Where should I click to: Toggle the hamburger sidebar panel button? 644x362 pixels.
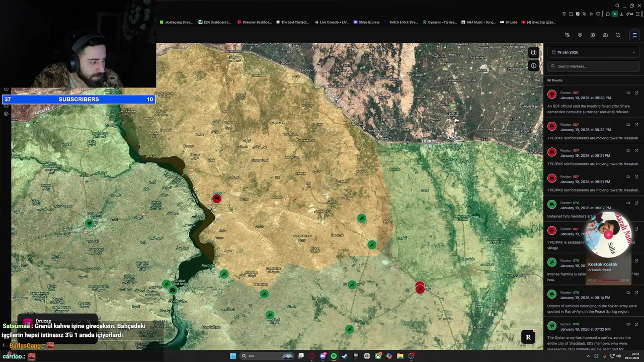point(634,35)
